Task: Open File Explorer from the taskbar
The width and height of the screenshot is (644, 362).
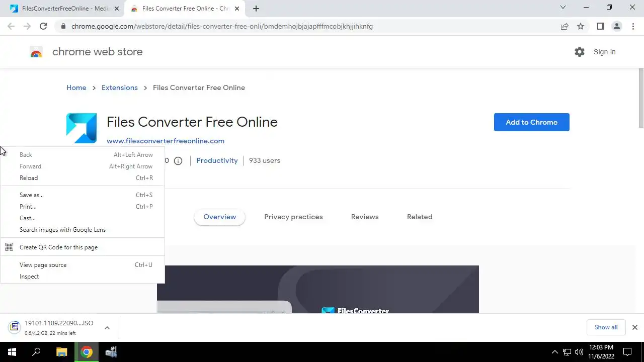Action: (61, 352)
